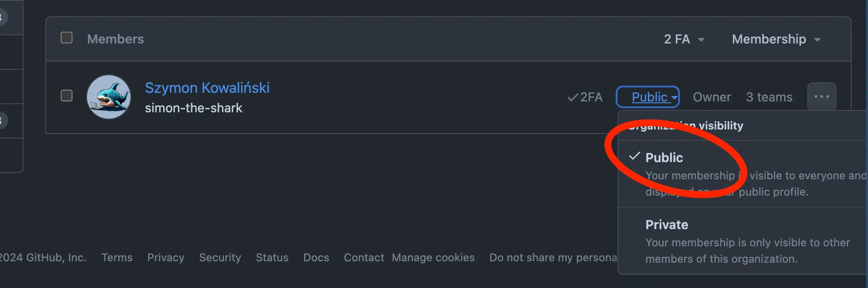Viewport: 868px width, 288px height.
Task: Toggle the Public visibility dropdown button
Action: (x=648, y=97)
